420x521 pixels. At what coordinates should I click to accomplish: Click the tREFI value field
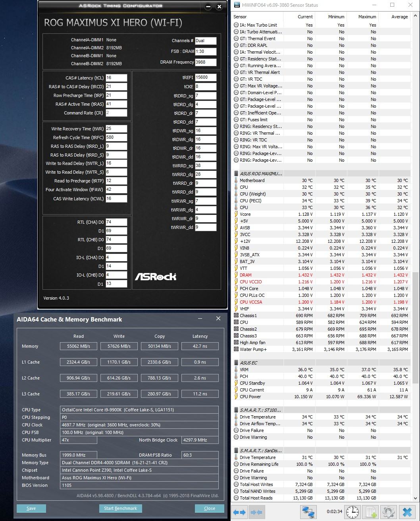point(206,77)
